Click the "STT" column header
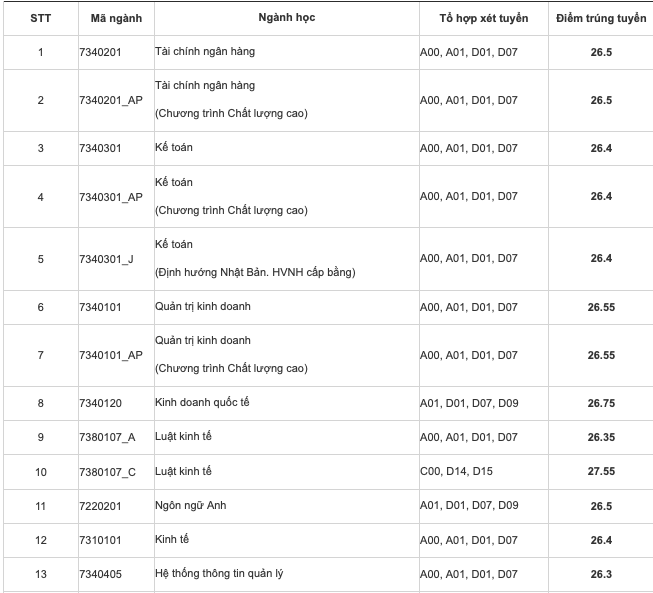Screen dimensions: 653x593 point(40,19)
